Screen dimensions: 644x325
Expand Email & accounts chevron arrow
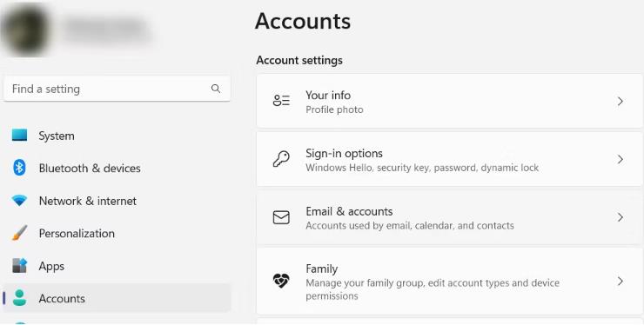pos(621,217)
